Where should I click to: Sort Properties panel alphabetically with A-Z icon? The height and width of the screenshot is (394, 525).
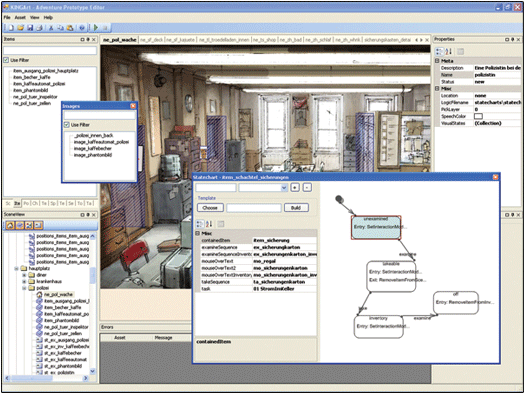pyautogui.click(x=448, y=52)
